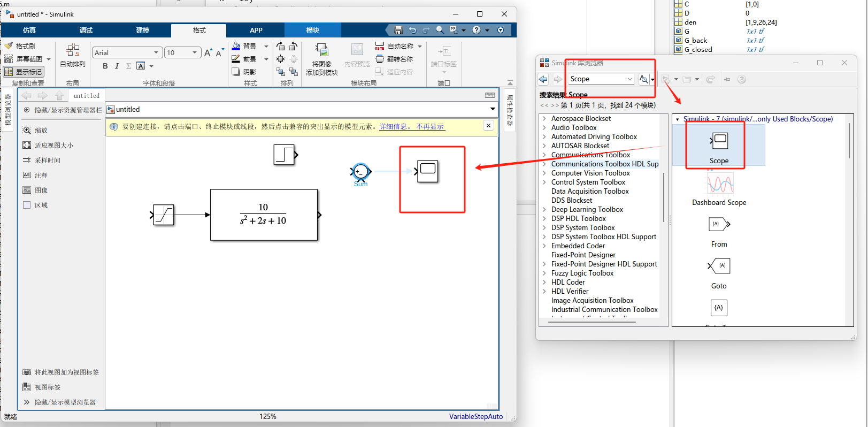Expand the Control System Toolbox node
The height and width of the screenshot is (427, 868).
544,182
